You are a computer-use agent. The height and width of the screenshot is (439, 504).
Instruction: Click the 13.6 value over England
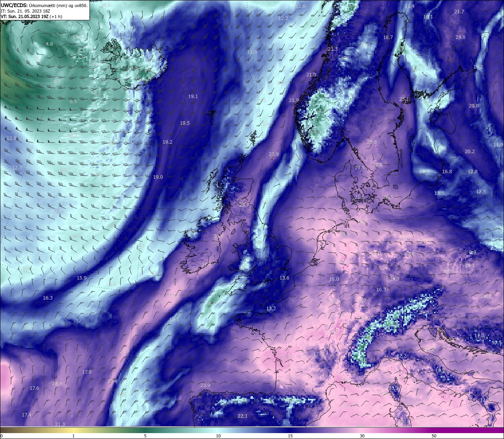(x=284, y=278)
